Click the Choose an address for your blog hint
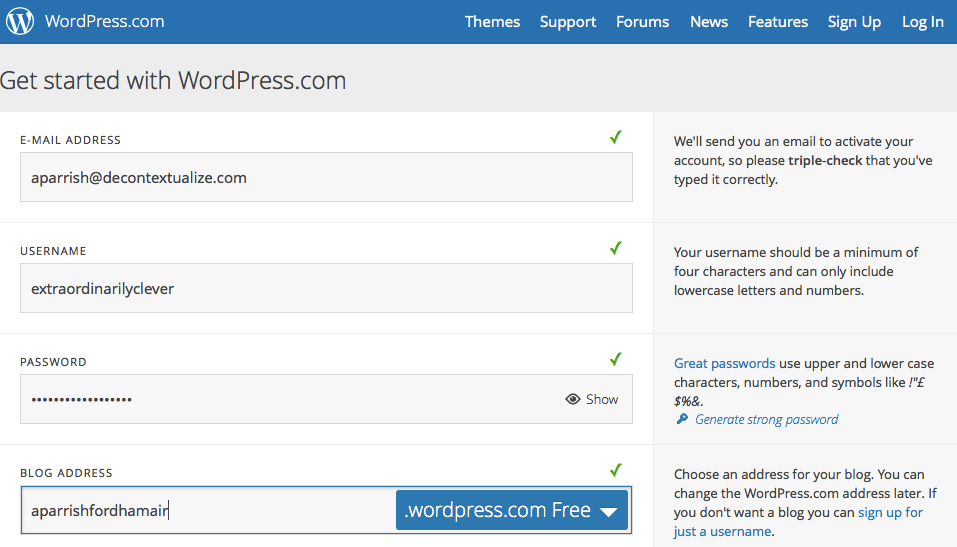The width and height of the screenshot is (957, 547). tap(805, 503)
